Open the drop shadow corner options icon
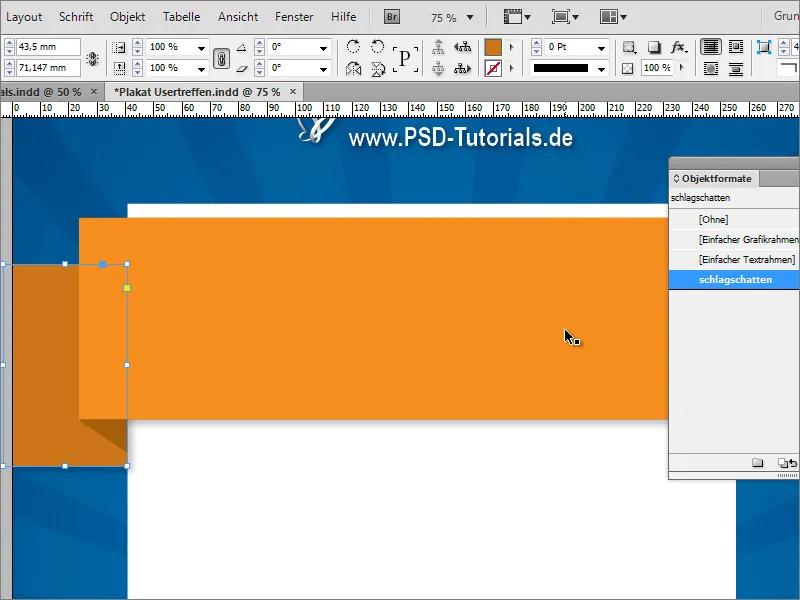Image resolution: width=800 pixels, height=600 pixels. [x=629, y=47]
